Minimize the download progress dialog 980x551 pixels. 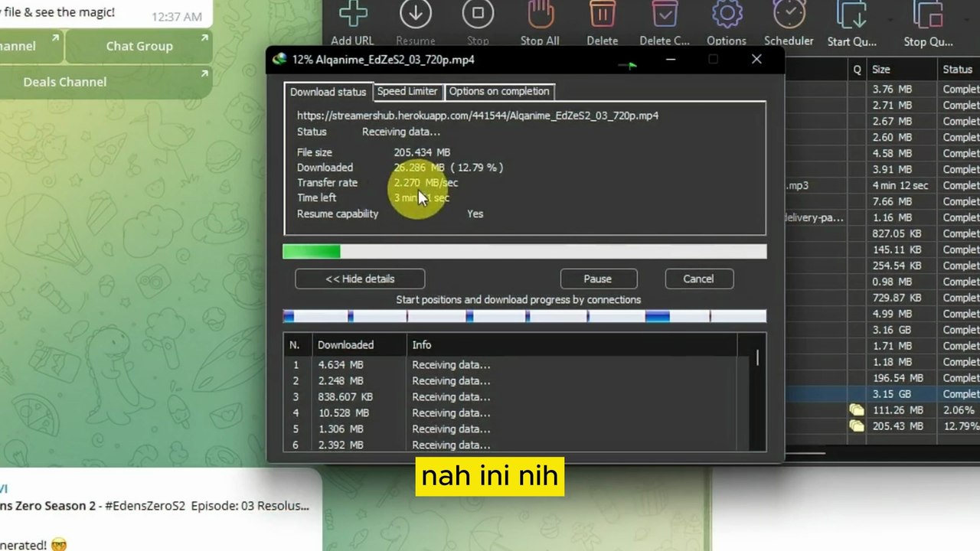point(671,60)
